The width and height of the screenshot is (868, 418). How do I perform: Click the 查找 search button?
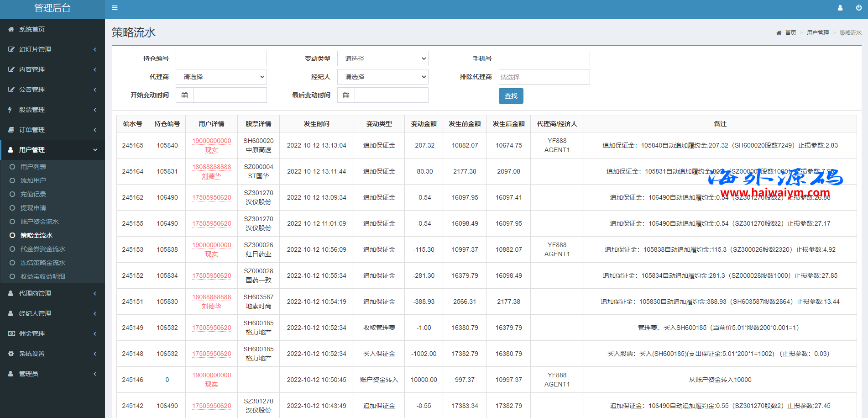pos(511,96)
